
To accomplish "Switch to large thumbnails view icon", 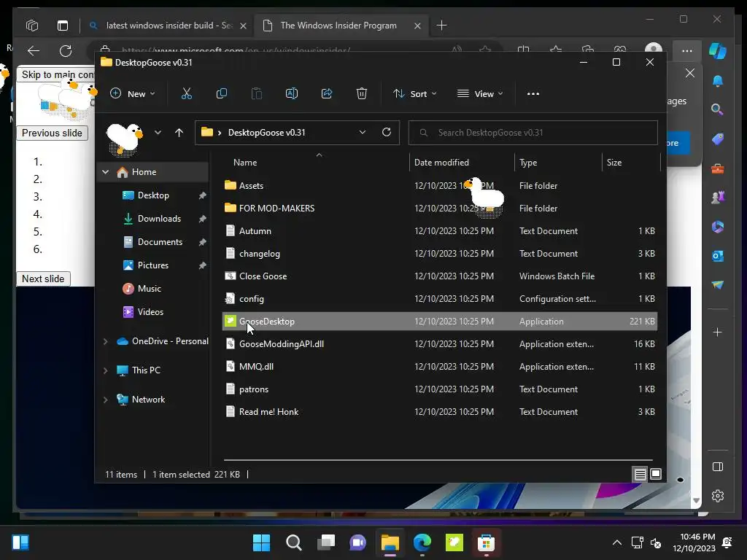I will pyautogui.click(x=656, y=474).
